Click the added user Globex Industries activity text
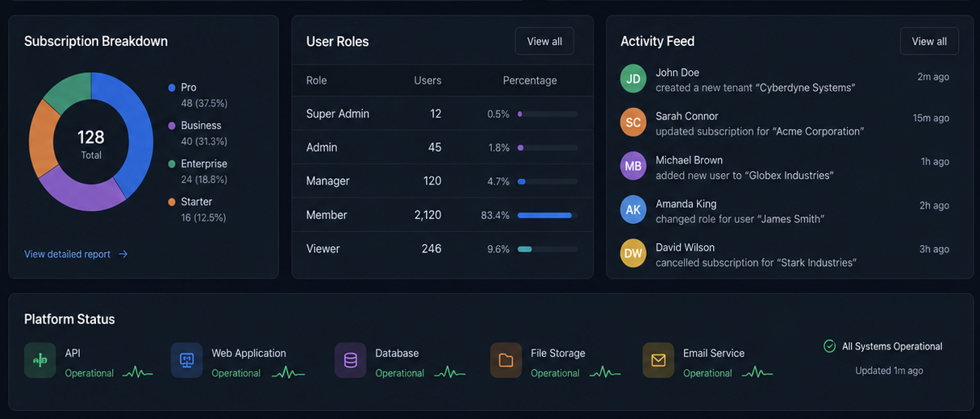This screenshot has width=980, height=419. pos(744,175)
